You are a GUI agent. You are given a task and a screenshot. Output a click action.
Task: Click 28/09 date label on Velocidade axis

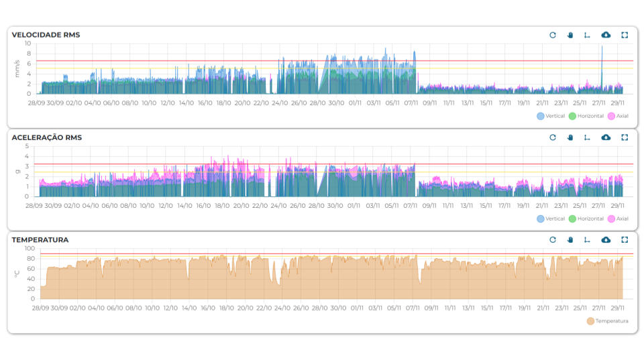click(36, 103)
